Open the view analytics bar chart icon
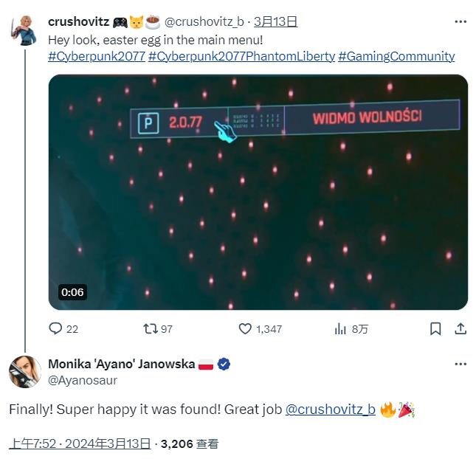Image resolution: width=476 pixels, height=459 pixels. pyautogui.click(x=340, y=329)
